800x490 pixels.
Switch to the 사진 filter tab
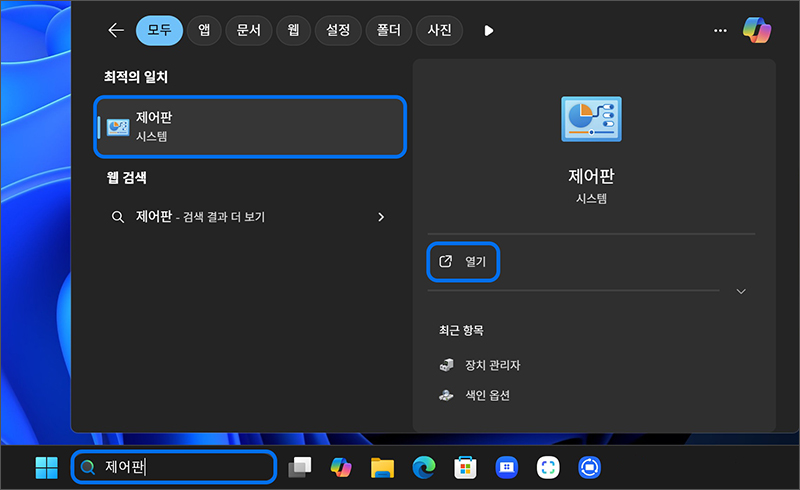click(x=439, y=31)
